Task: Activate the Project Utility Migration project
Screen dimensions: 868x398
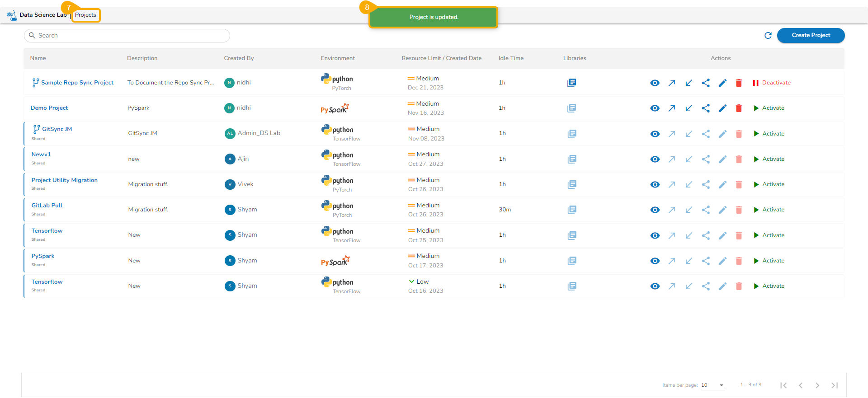Action: point(769,184)
